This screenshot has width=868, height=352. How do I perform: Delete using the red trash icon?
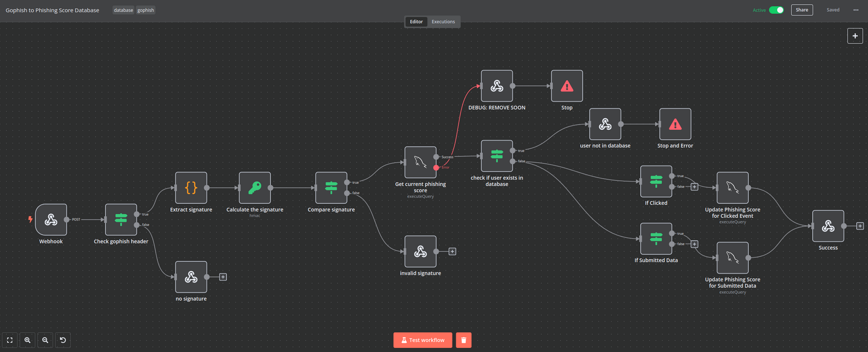coord(463,340)
